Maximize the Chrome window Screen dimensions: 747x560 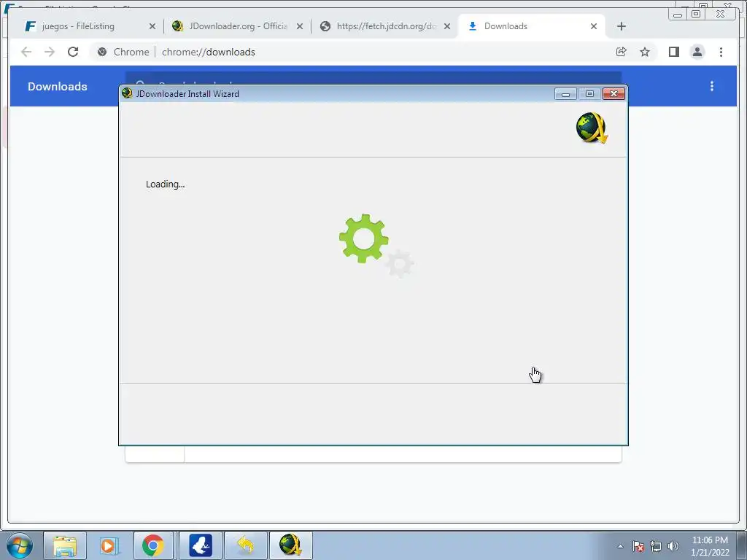[696, 15]
